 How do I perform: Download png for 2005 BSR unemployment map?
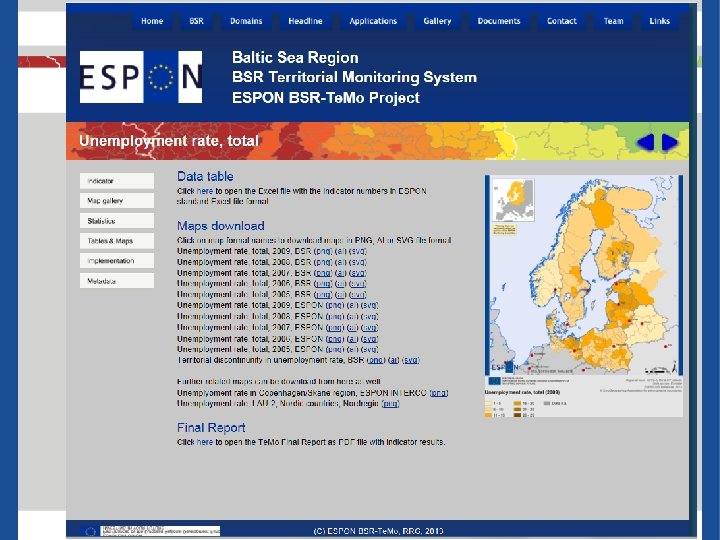click(323, 295)
